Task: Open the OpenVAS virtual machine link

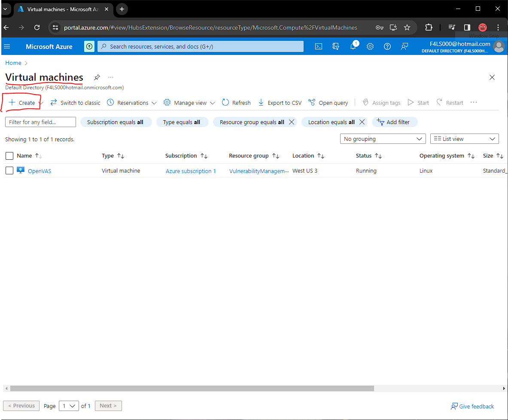Action: (x=40, y=171)
